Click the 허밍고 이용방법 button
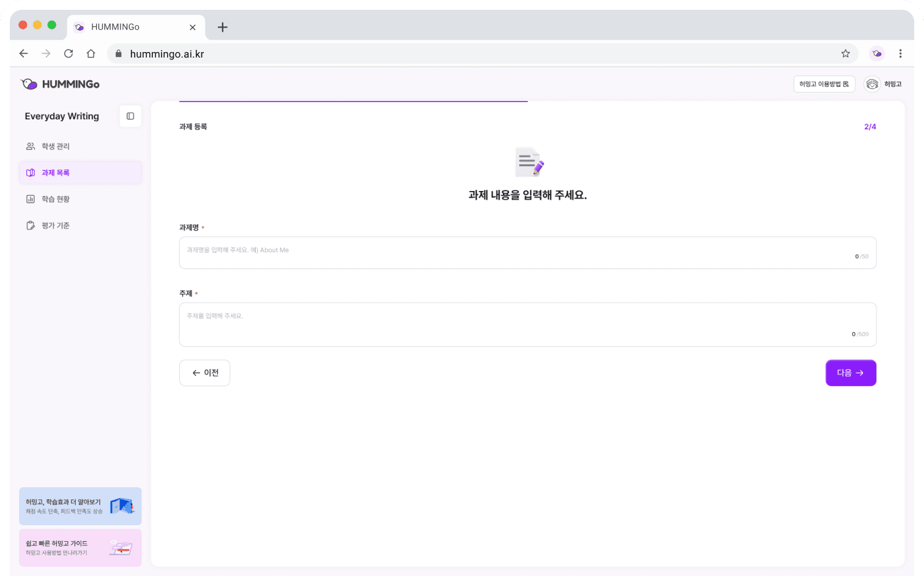The width and height of the screenshot is (924, 576). tap(824, 84)
